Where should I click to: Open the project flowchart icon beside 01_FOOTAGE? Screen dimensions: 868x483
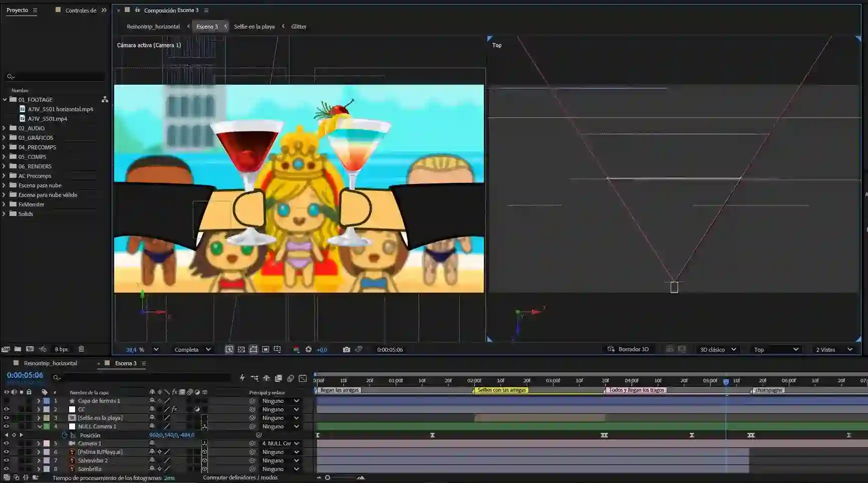(x=105, y=100)
